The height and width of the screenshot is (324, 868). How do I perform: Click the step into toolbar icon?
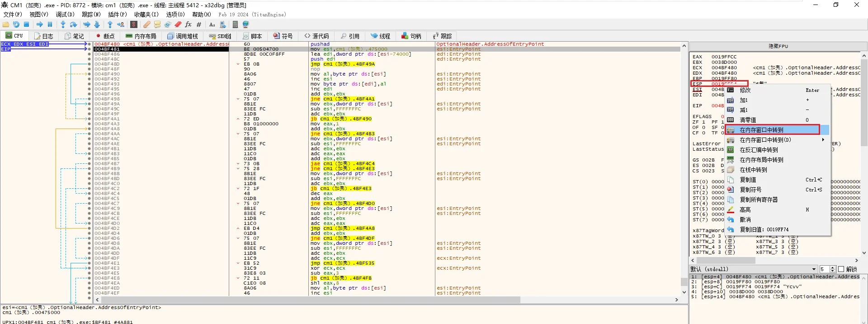63,24
